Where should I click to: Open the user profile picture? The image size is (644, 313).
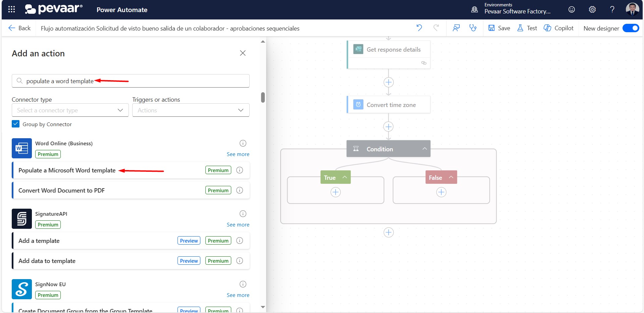click(x=632, y=9)
